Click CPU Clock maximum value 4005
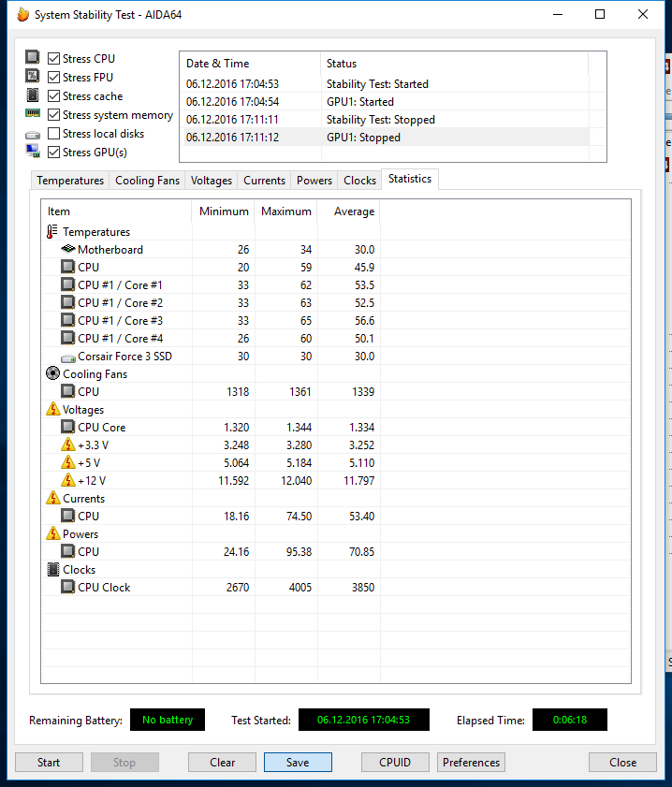The width and height of the screenshot is (672, 787). click(x=300, y=588)
